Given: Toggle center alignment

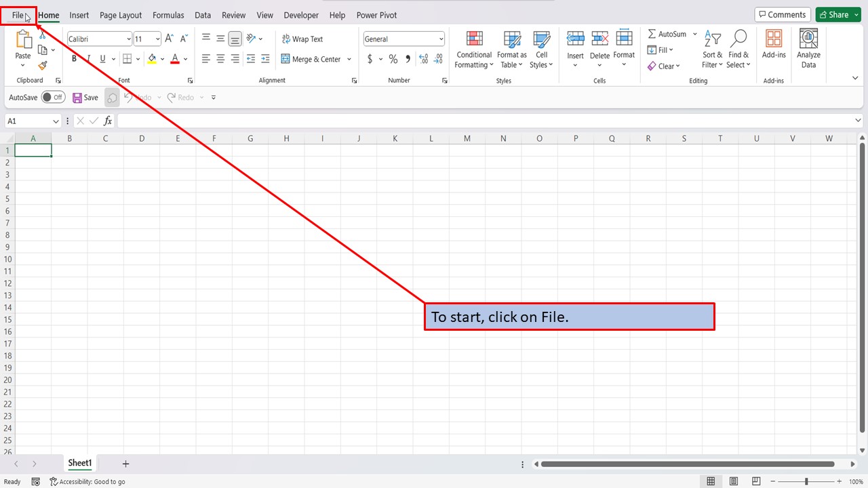Looking at the screenshot, I should point(220,59).
